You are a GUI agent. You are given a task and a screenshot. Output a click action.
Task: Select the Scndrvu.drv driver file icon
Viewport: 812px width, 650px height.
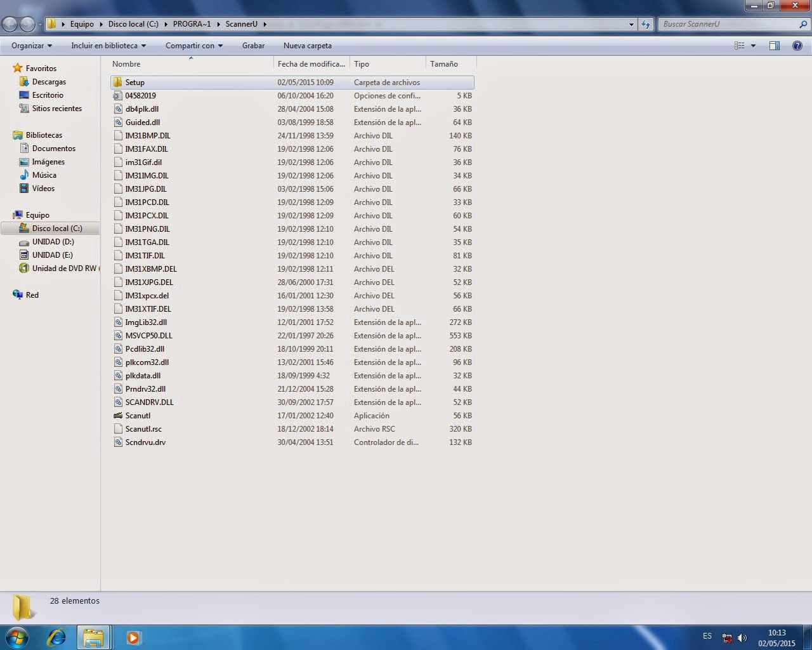pyautogui.click(x=117, y=442)
